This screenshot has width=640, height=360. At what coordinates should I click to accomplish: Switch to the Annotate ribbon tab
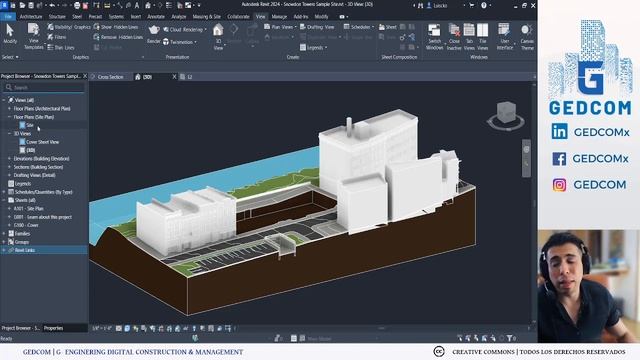pyautogui.click(x=156, y=17)
